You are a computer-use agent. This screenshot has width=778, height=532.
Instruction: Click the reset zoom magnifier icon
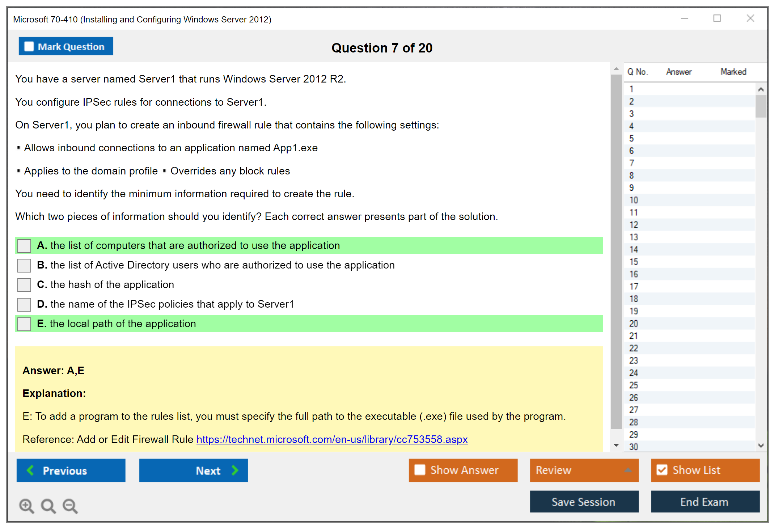point(48,505)
